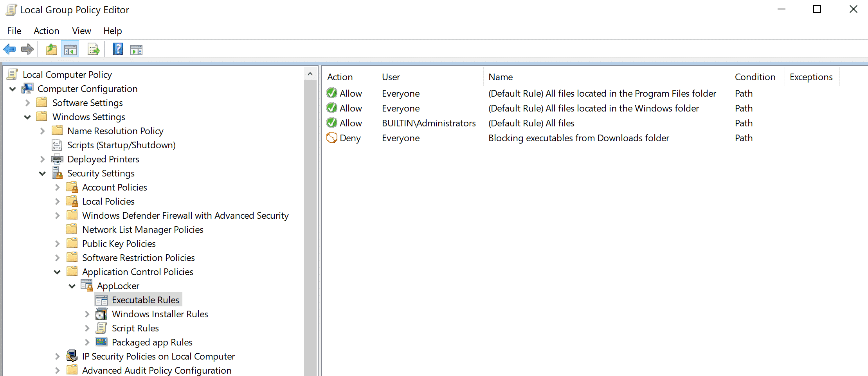Select the BUILTIN\Administrators allow rule

429,123
